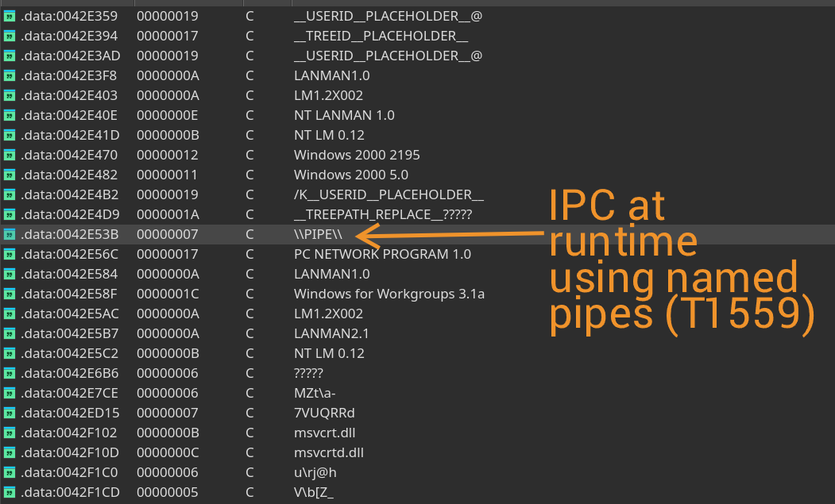Click the string icon beside PC NETWORK PROGRAM 1.0

pos(10,254)
